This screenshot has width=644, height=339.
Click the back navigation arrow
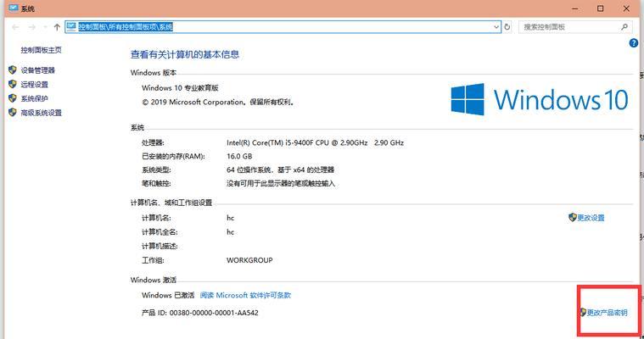[15, 27]
